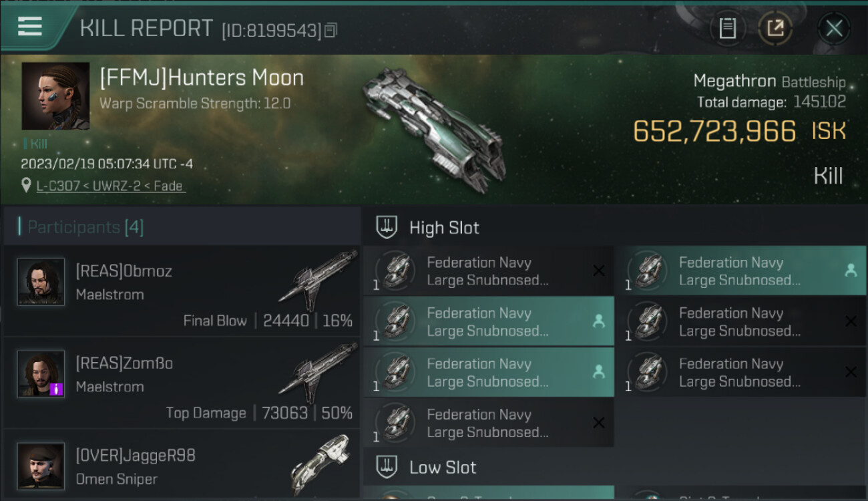
Task: Click the Low Slot section header
Action: click(x=443, y=467)
